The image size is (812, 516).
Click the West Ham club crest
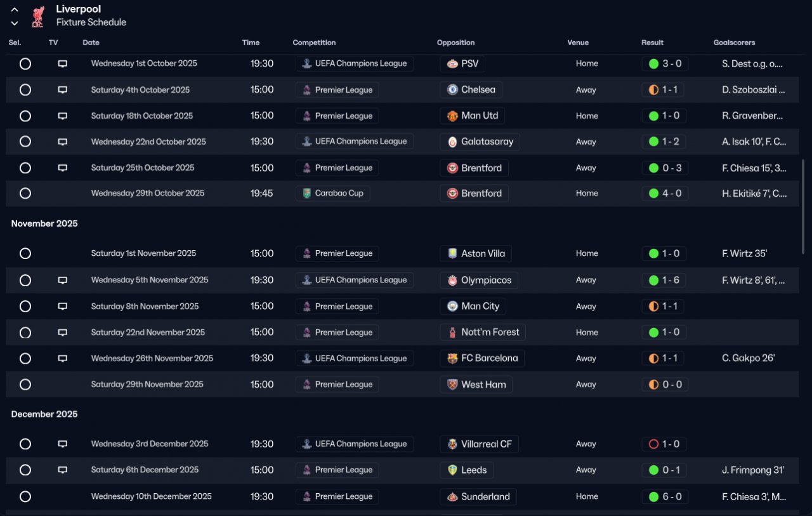point(452,385)
